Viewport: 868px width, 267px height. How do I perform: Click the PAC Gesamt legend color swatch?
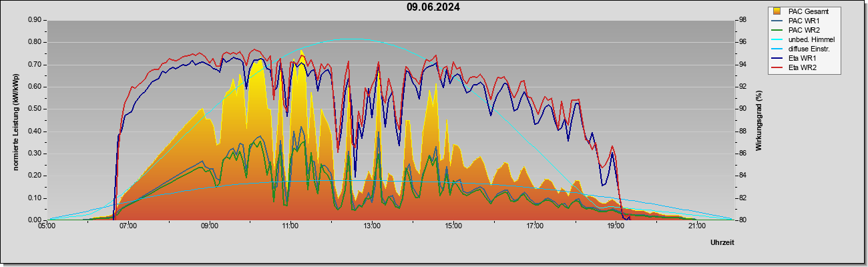coord(778,11)
